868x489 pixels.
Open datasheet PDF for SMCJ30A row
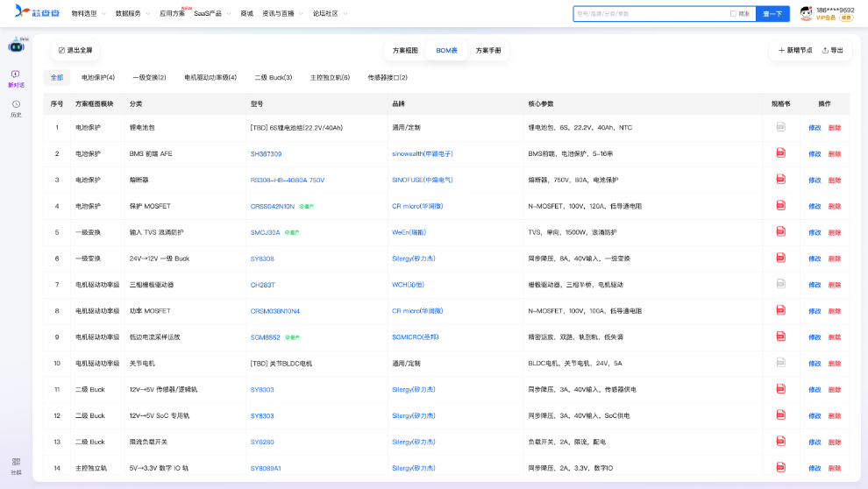(x=780, y=231)
